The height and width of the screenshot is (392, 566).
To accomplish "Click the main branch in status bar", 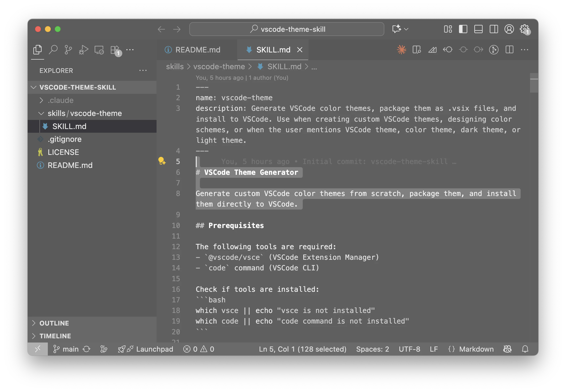I will (66, 349).
